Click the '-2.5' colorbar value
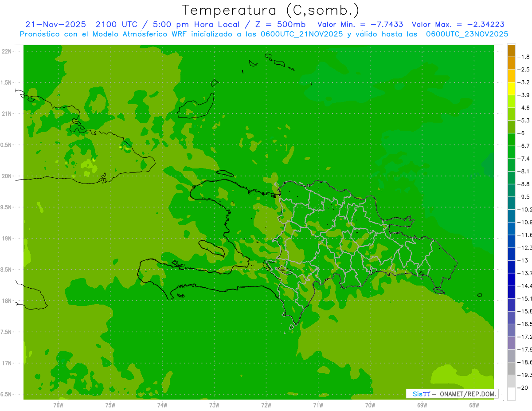This screenshot has width=532, height=411. 524,70
